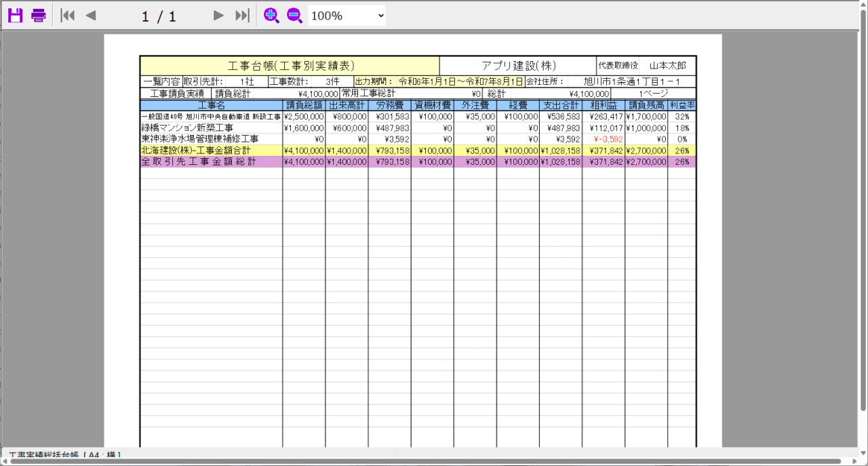Click the 常用工事総計 label

point(368,94)
